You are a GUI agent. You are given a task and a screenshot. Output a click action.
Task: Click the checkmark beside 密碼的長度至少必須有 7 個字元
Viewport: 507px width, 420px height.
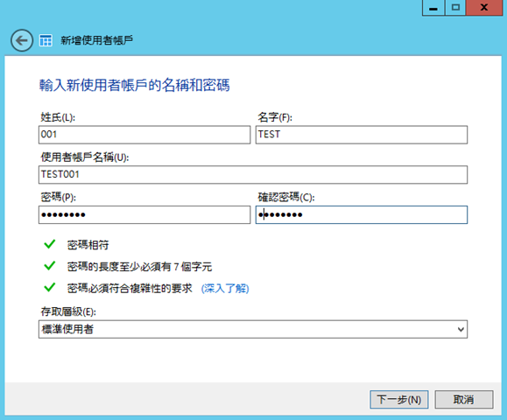(49, 266)
